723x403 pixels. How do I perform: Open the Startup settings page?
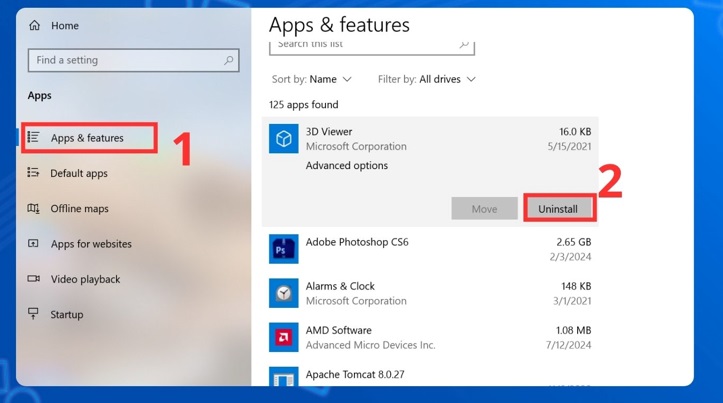(x=67, y=315)
